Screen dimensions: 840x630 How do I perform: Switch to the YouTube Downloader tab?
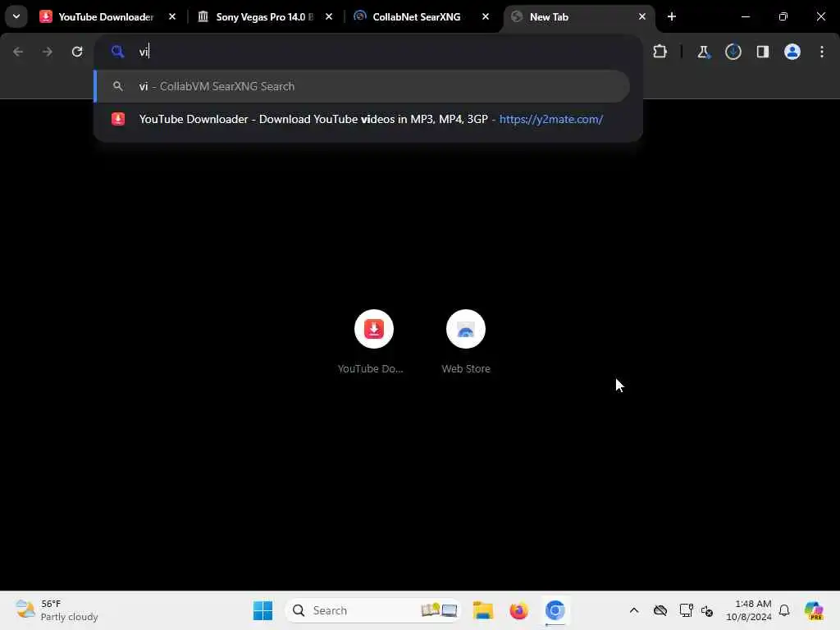pyautogui.click(x=106, y=17)
